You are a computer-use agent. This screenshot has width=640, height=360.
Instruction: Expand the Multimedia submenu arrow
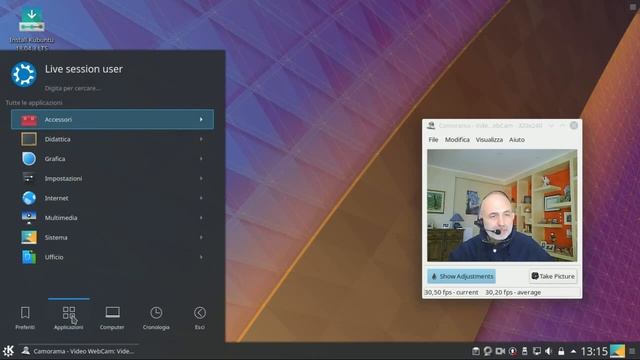click(201, 218)
